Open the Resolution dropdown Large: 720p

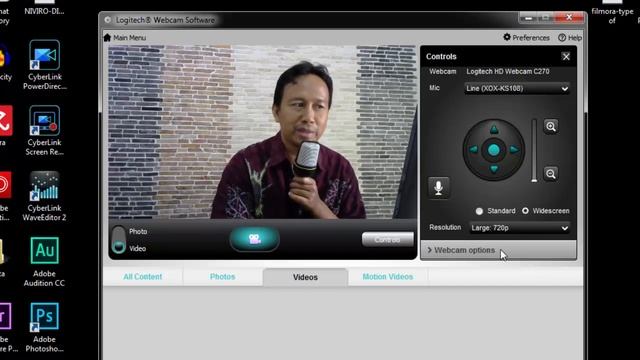[520, 228]
